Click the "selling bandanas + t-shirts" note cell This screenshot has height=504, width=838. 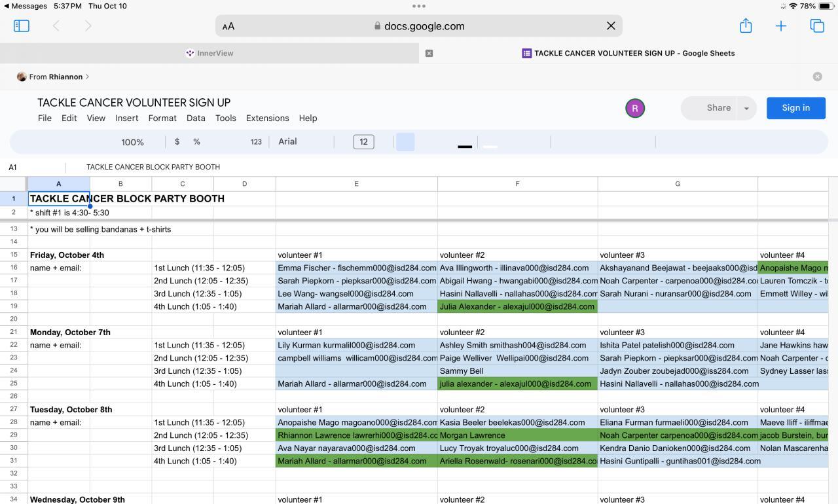[x=58, y=229]
